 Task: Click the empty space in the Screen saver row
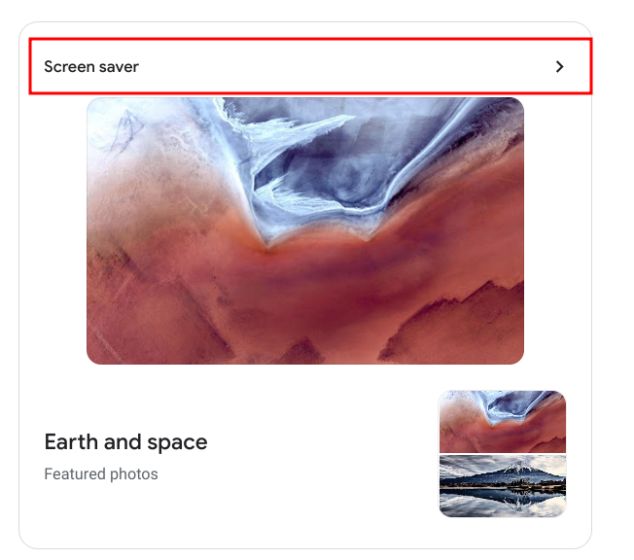(x=344, y=67)
